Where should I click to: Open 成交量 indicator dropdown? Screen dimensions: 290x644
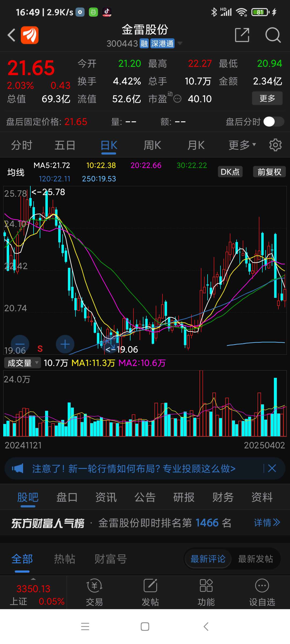point(23,363)
